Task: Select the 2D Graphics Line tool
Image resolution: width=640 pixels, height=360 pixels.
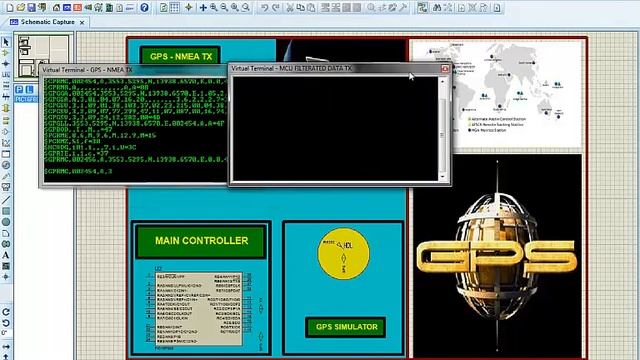Action: (6, 200)
